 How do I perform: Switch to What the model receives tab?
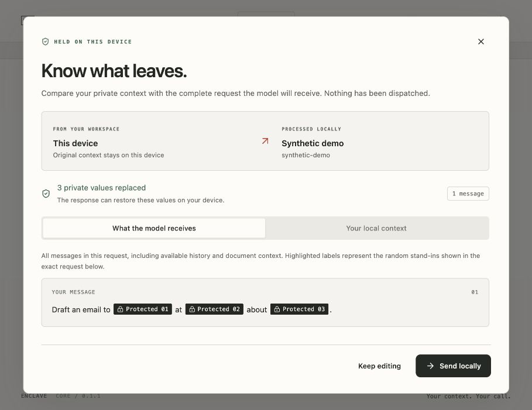tap(154, 228)
